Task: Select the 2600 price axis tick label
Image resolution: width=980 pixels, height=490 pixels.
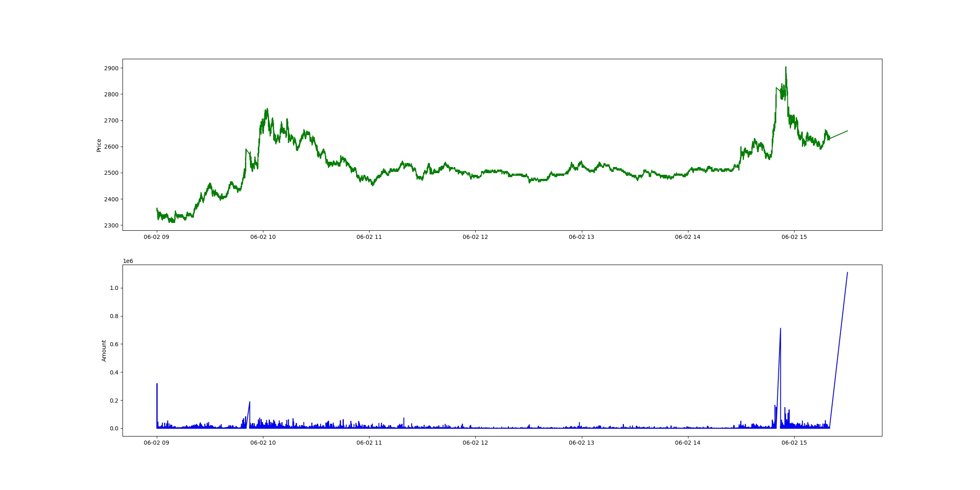Action: (x=111, y=147)
